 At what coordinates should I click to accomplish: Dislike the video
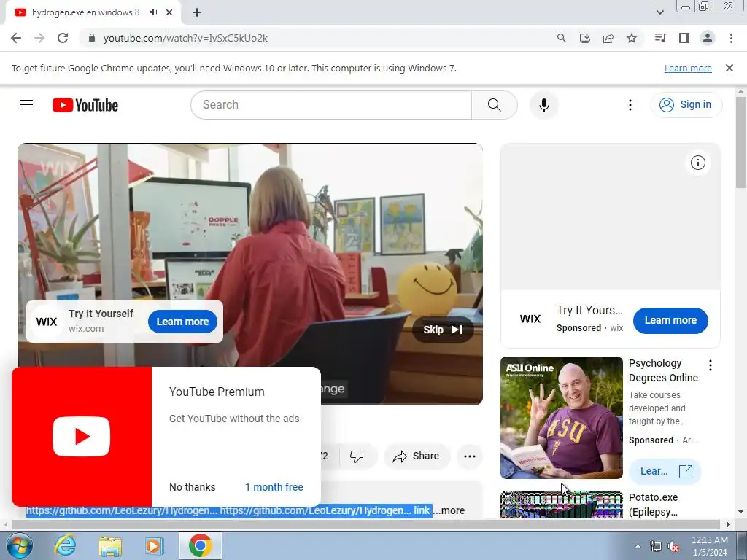point(356,456)
